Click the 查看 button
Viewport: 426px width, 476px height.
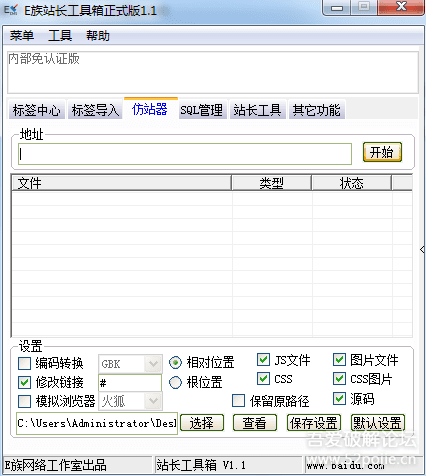click(x=255, y=423)
